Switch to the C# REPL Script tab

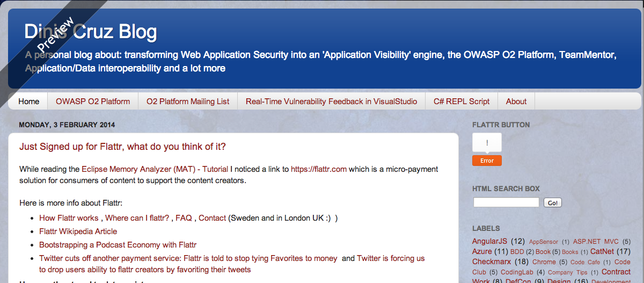click(x=462, y=101)
